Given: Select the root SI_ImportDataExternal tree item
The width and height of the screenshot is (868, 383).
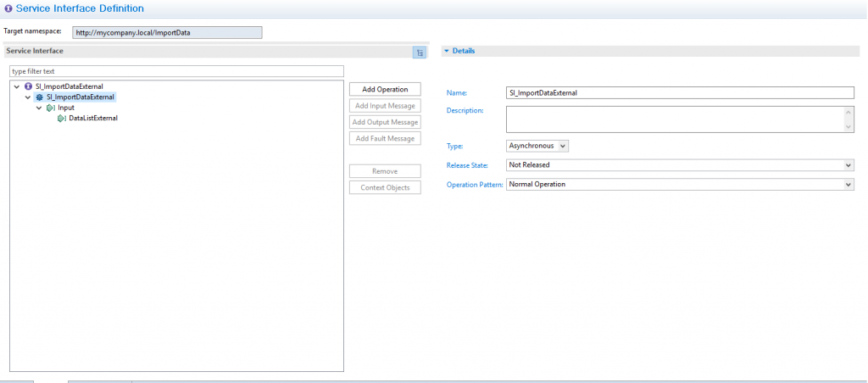Looking at the screenshot, I should pyautogui.click(x=70, y=86).
